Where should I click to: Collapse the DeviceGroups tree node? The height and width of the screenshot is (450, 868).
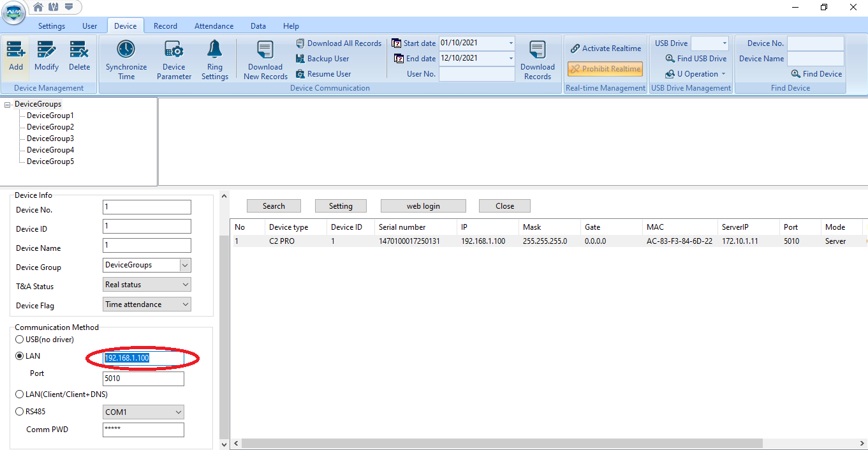[8, 104]
